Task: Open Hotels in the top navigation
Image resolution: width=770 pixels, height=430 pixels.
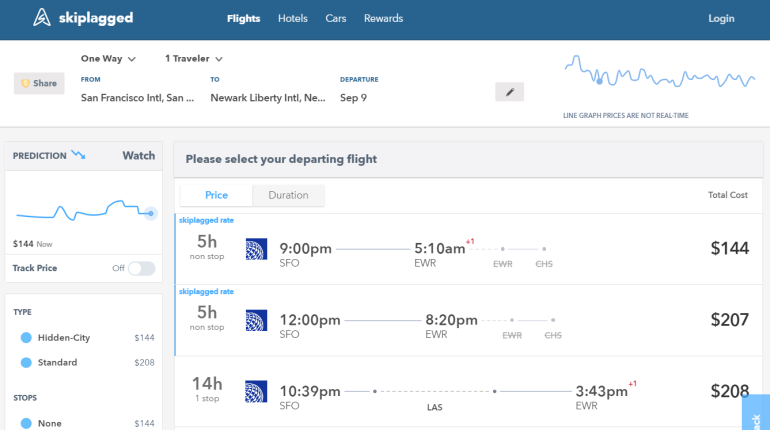Action: pyautogui.click(x=293, y=18)
